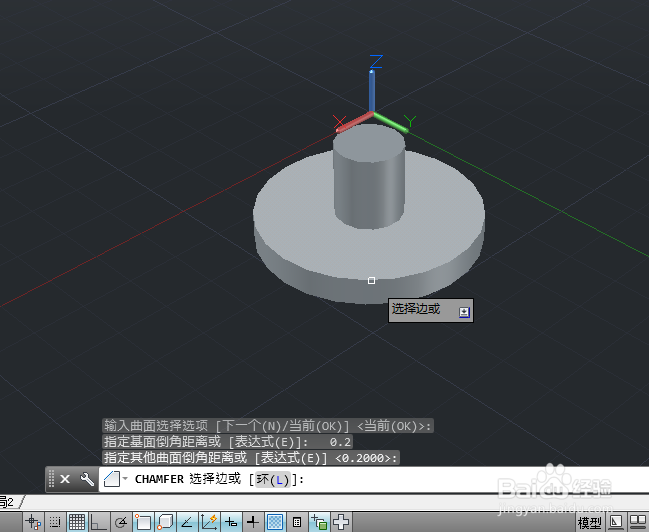649x532 pixels.
Task: Close the command line window
Action: pos(65,479)
